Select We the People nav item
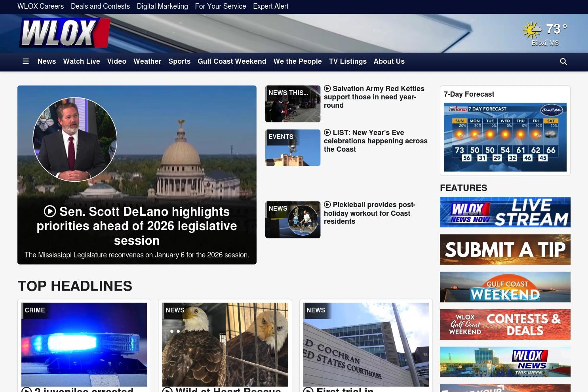Image resolution: width=588 pixels, height=392 pixels. (x=297, y=61)
